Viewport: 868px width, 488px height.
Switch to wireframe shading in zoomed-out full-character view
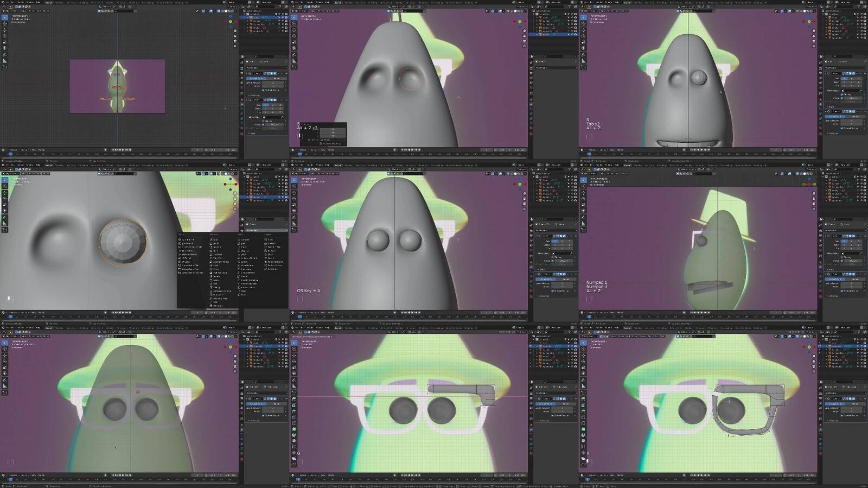[222, 11]
